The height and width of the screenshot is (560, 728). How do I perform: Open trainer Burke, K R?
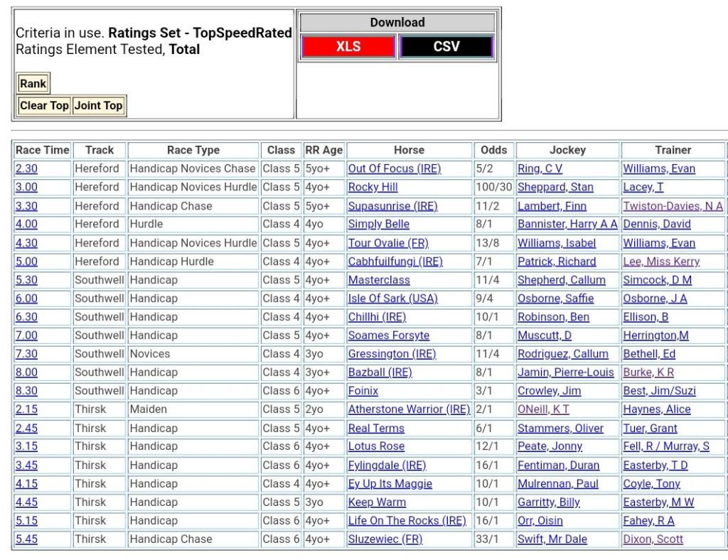648,372
